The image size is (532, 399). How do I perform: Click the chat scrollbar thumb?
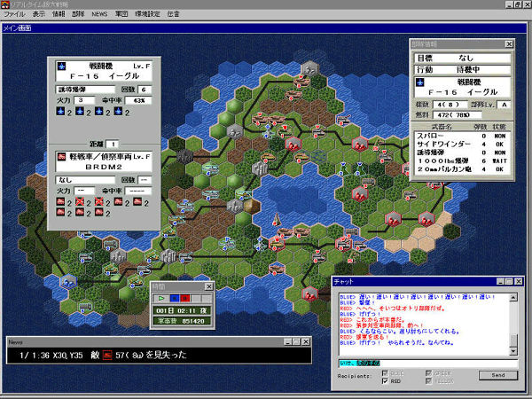pos(513,340)
